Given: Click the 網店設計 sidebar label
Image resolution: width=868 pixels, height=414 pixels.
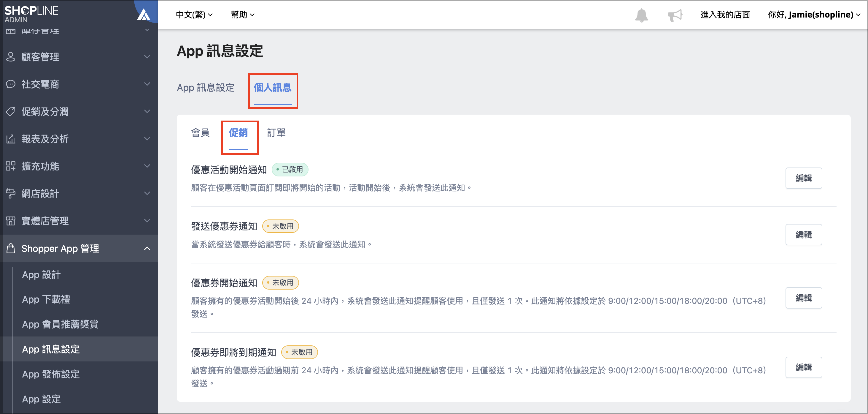Looking at the screenshot, I should [40, 193].
